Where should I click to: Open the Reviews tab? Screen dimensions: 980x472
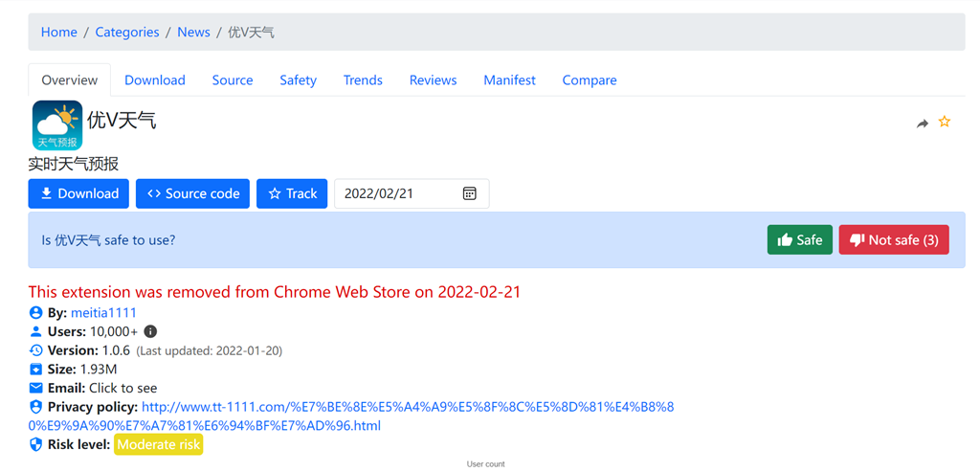click(x=433, y=80)
